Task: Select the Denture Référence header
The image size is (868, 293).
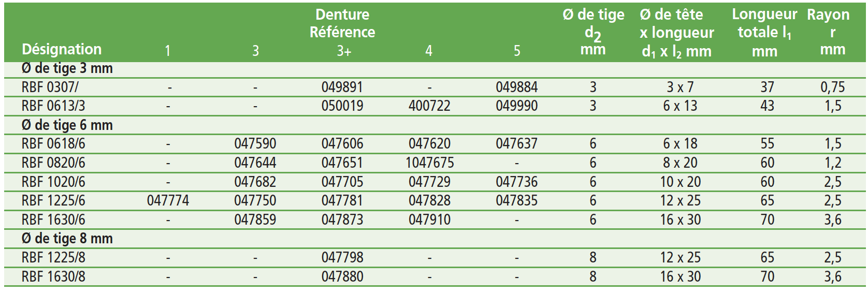Action: click(x=342, y=23)
